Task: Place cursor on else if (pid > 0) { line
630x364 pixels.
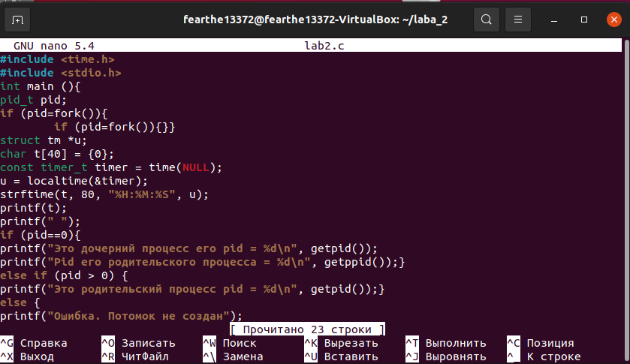Action: coord(64,275)
